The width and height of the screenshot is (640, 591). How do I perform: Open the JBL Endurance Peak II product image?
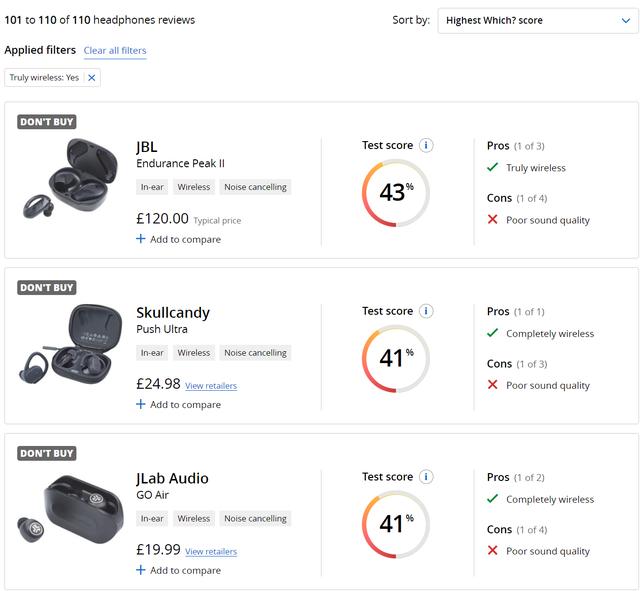(70, 178)
